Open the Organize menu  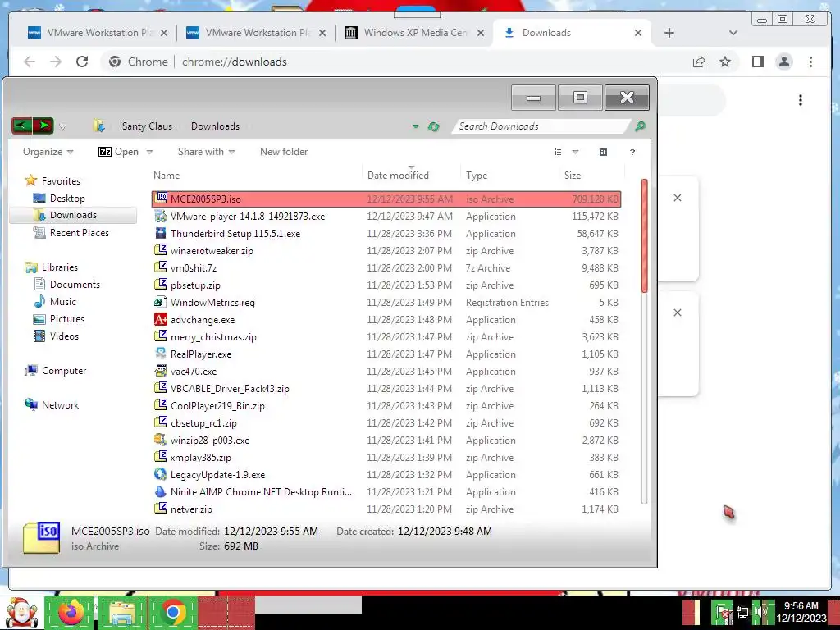point(48,152)
